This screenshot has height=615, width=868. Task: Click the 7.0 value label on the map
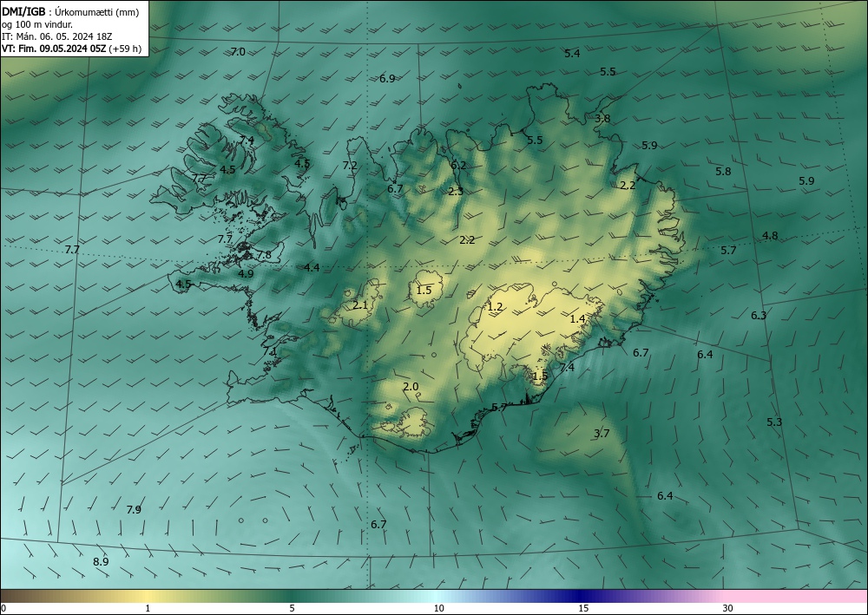238,52
